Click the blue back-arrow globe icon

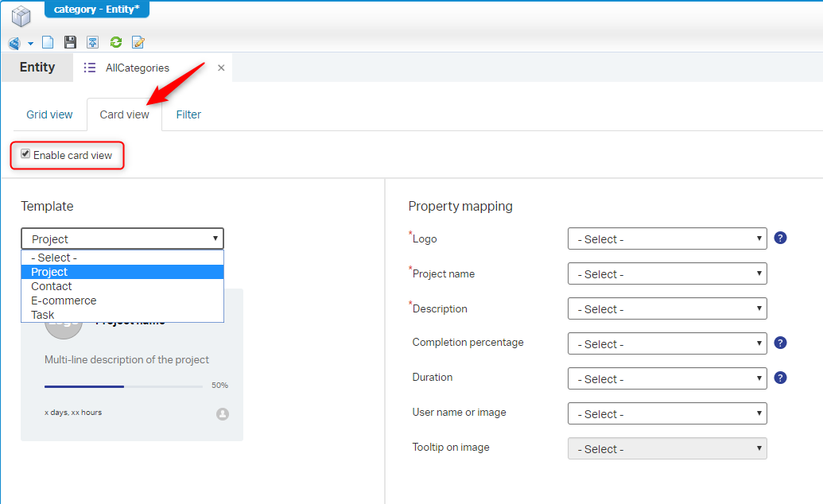(14, 43)
